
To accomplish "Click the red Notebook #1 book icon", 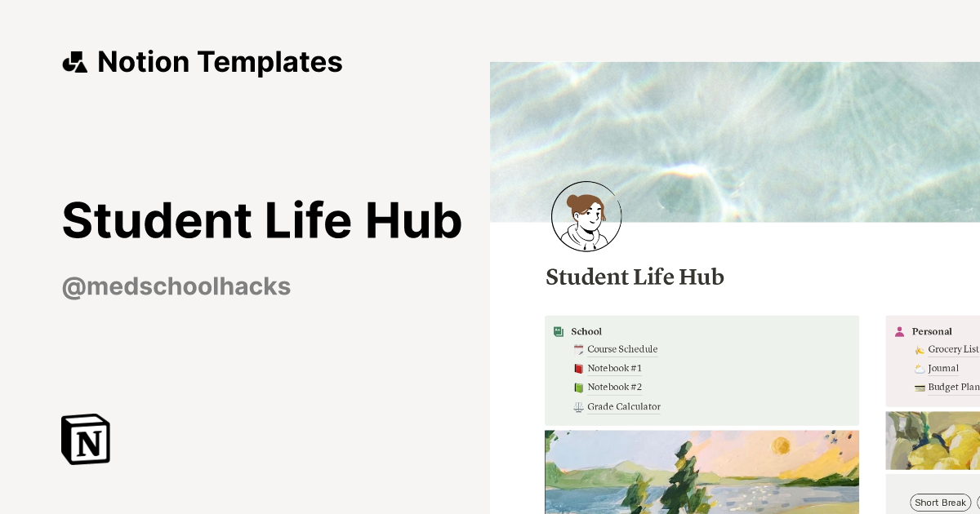I will [x=578, y=369].
